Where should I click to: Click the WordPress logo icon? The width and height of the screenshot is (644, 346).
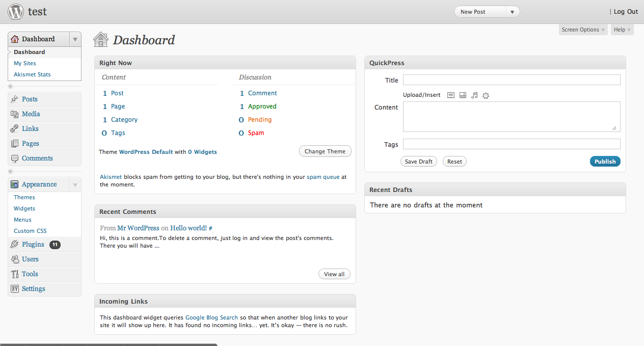[x=16, y=11]
